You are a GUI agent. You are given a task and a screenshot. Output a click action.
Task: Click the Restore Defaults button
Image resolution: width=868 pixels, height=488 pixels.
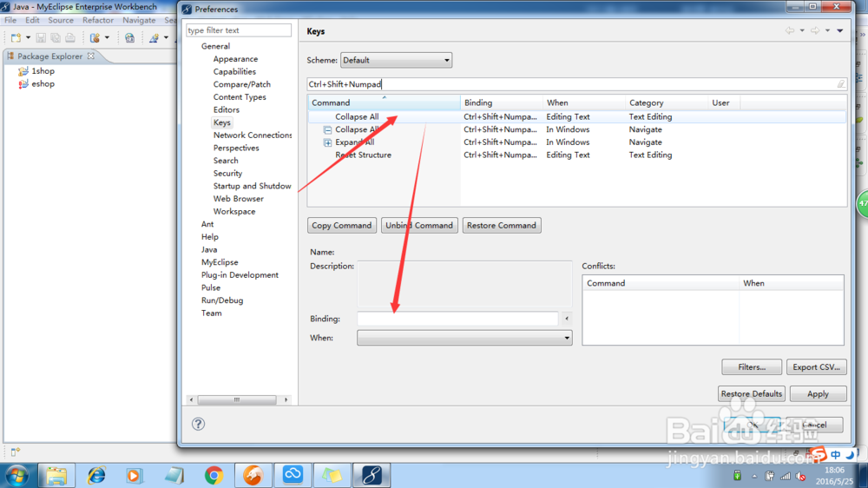tap(752, 394)
